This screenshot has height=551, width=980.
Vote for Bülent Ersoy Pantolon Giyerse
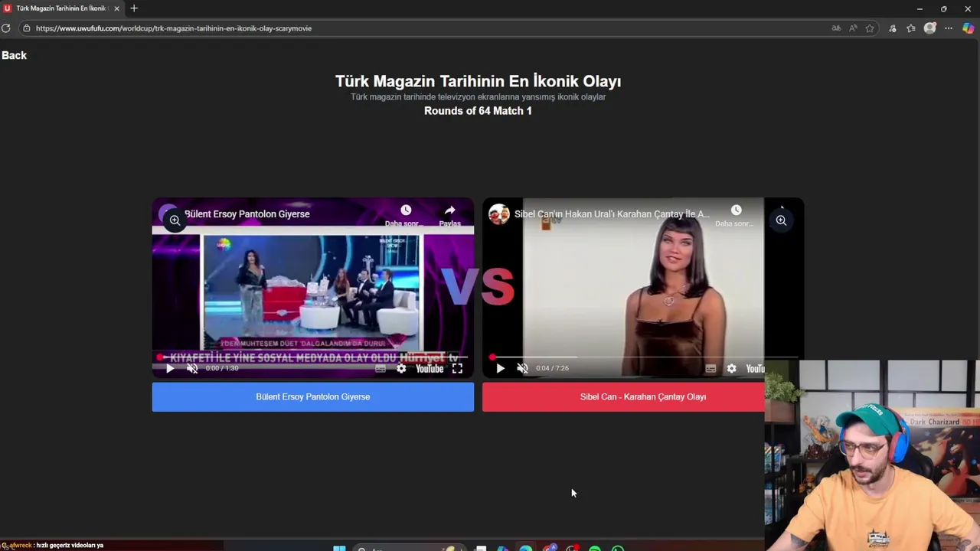(313, 397)
